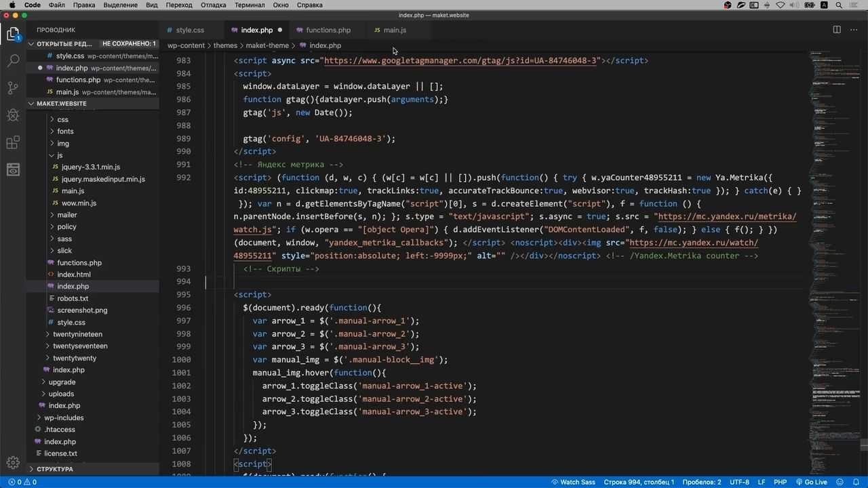Expand the img folder

[x=53, y=143]
